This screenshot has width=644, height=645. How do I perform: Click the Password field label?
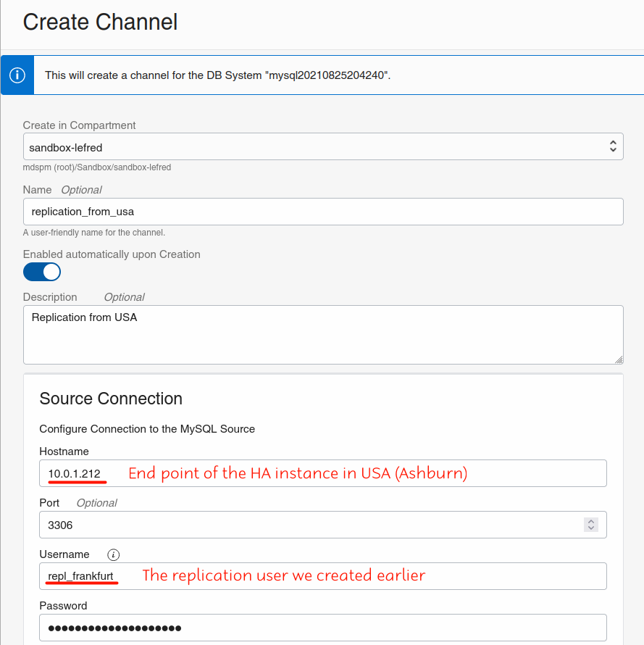[63, 606]
